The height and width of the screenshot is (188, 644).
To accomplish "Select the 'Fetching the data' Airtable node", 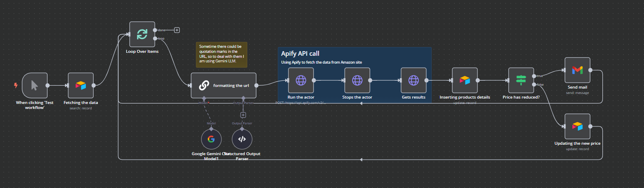I will 81,85.
